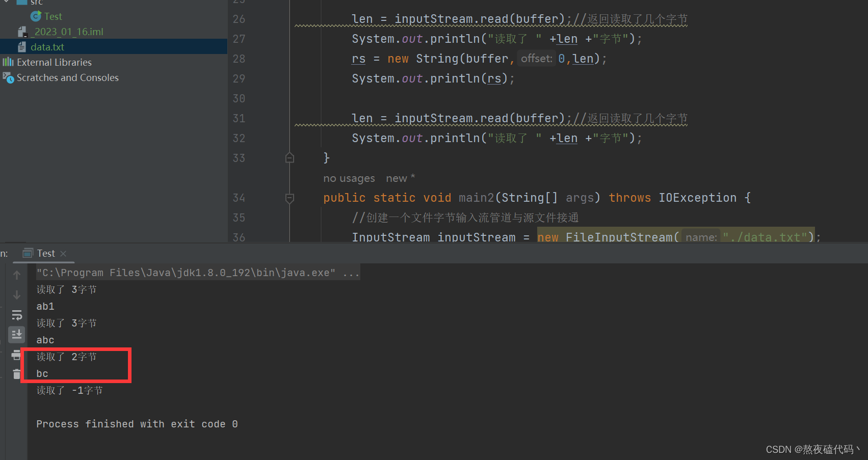The width and height of the screenshot is (868, 460).
Task: Expand External Libraries node
Action: (x=54, y=62)
